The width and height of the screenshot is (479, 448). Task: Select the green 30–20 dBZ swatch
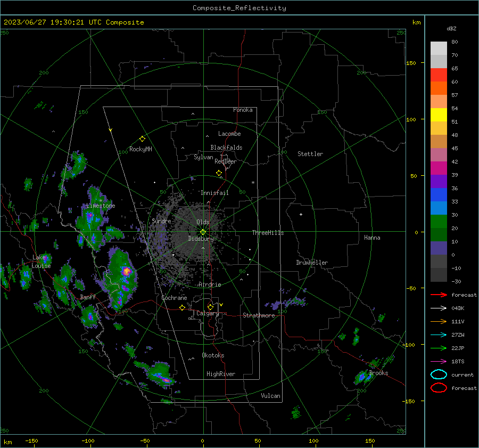(x=439, y=221)
